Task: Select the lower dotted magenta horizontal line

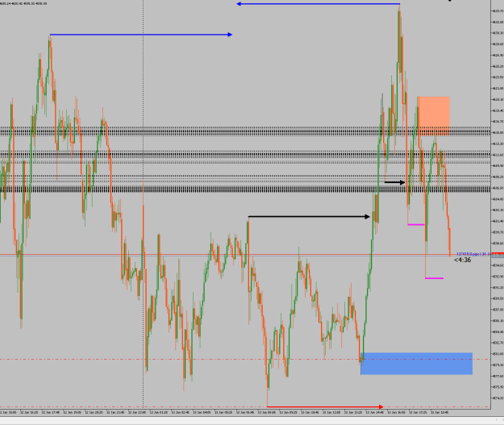Action: tap(435, 278)
